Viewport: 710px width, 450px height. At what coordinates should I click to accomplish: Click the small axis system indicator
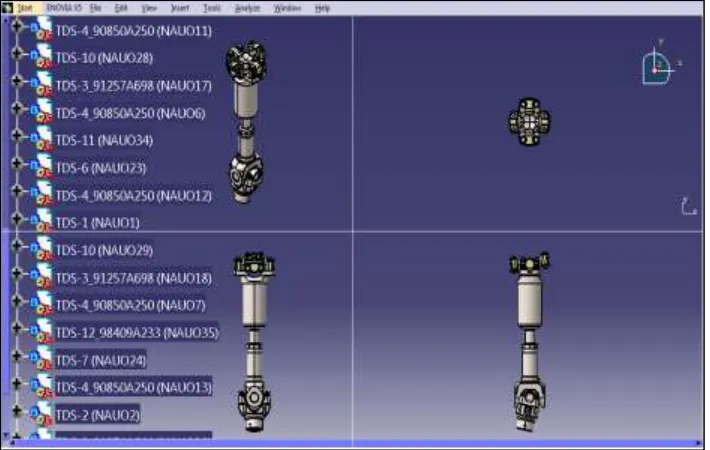point(688,206)
